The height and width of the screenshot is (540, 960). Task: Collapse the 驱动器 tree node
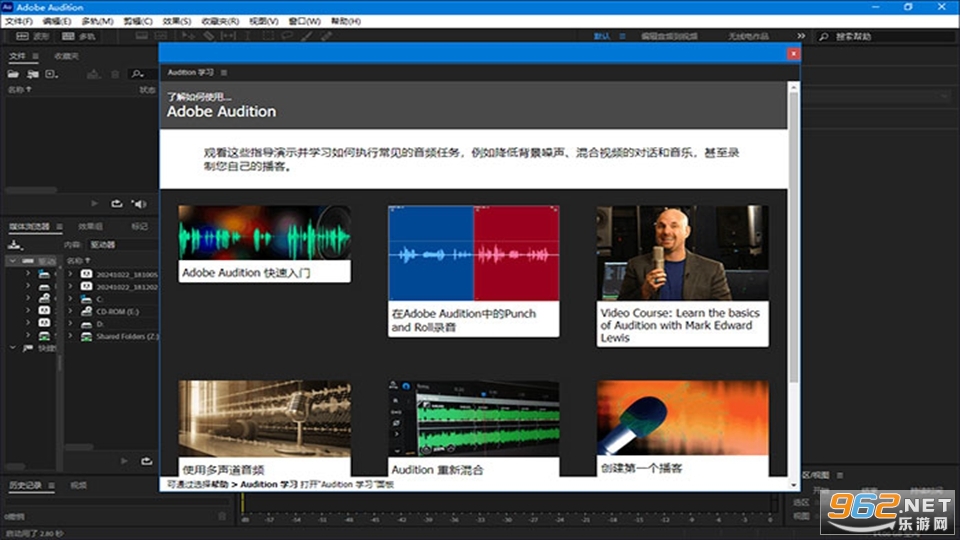click(12, 261)
